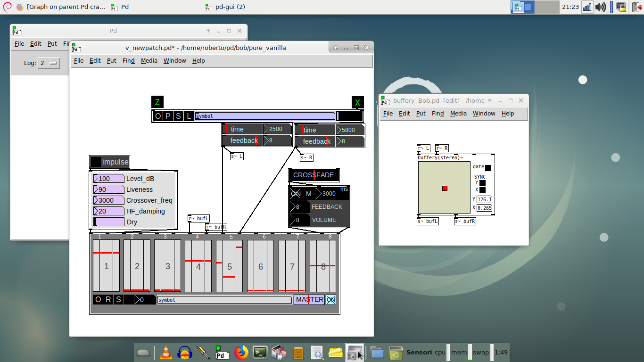The height and width of the screenshot is (362, 644).
Task: Open the document search magnifier dock icon
Action: click(x=317, y=353)
